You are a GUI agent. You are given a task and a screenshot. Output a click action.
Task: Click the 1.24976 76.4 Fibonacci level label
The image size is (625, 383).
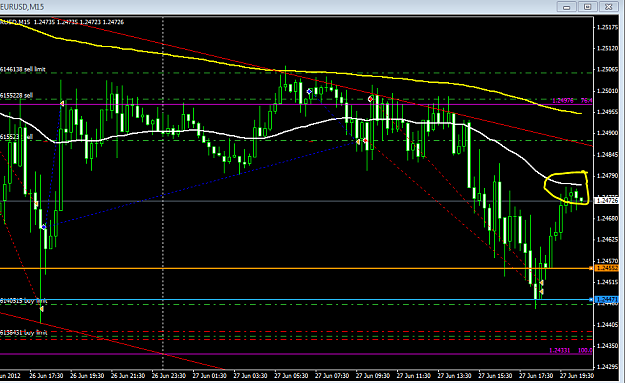coord(572,100)
